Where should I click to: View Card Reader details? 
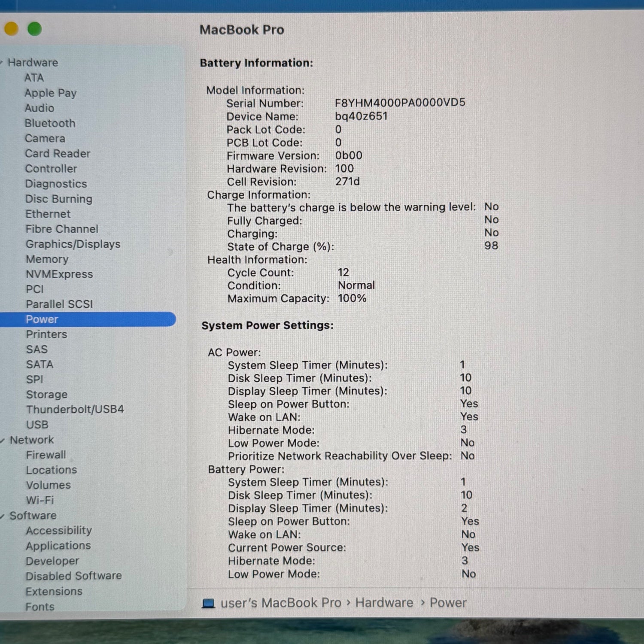click(x=58, y=154)
